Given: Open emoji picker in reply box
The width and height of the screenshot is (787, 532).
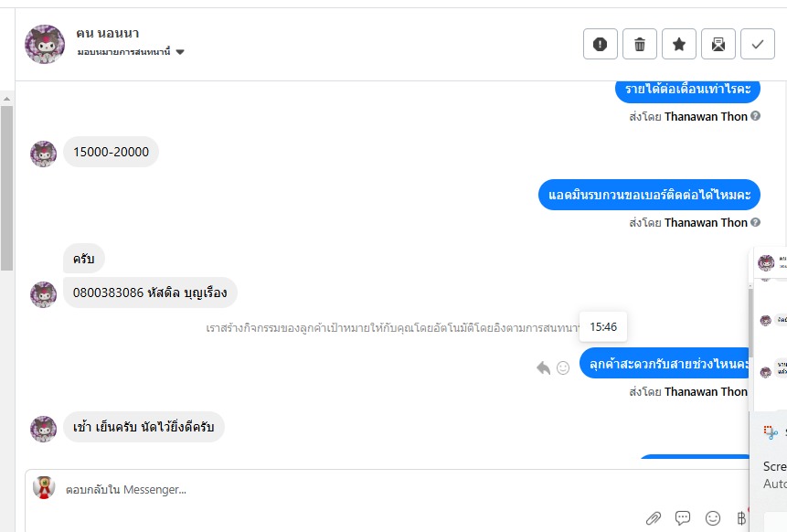Looking at the screenshot, I should (713, 518).
